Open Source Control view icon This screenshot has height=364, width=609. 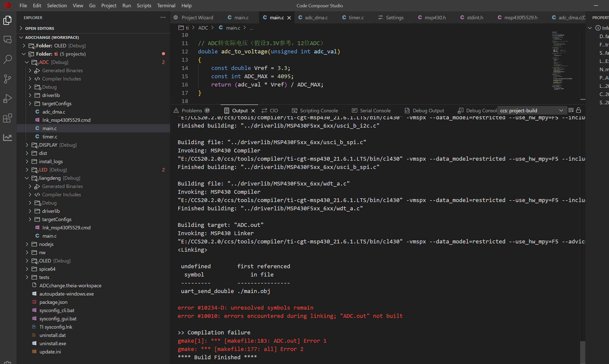click(x=8, y=79)
